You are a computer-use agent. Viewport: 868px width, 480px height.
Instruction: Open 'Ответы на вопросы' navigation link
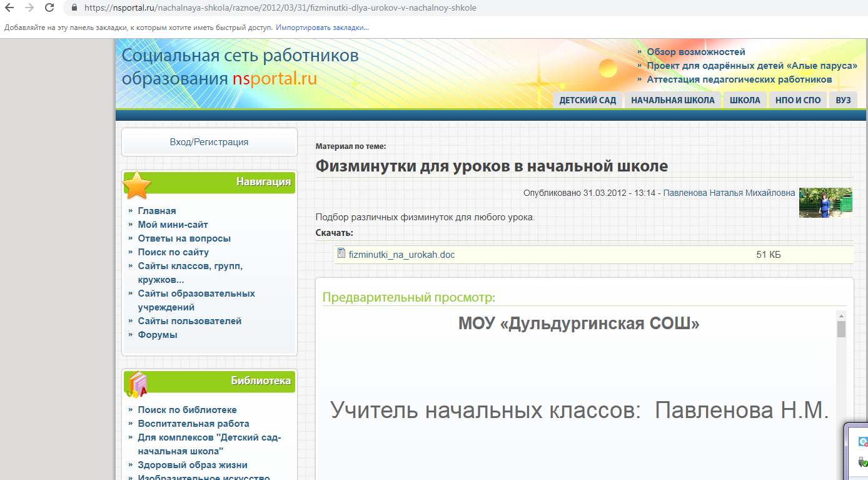click(184, 238)
